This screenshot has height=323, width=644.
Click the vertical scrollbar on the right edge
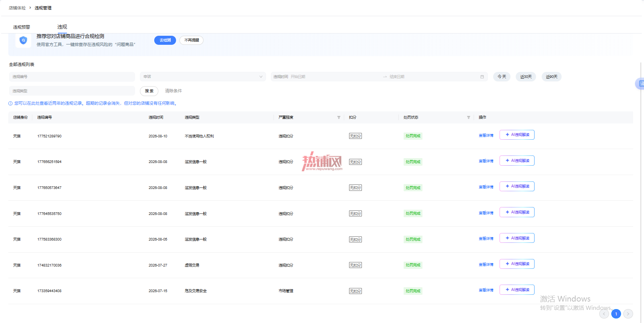(x=641, y=192)
